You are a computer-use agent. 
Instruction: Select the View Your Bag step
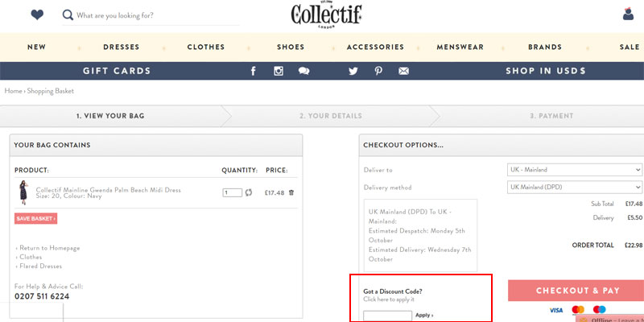[x=110, y=116]
